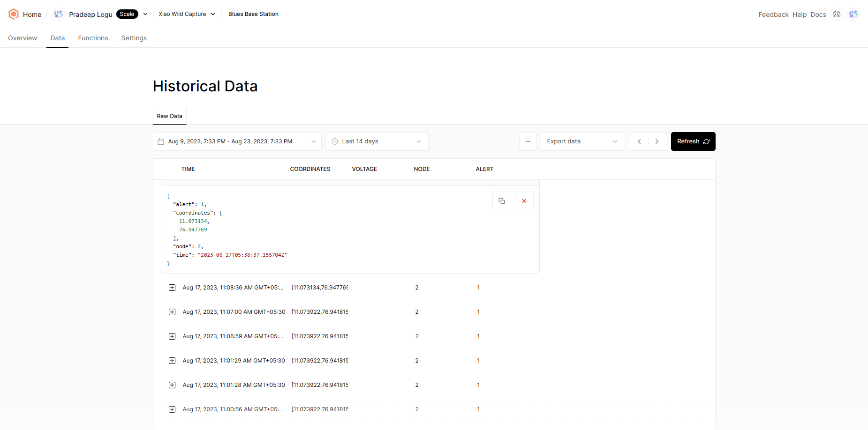The image size is (868, 430).
Task: Click the node value in the 11:06:59 AM row
Action: click(x=417, y=336)
